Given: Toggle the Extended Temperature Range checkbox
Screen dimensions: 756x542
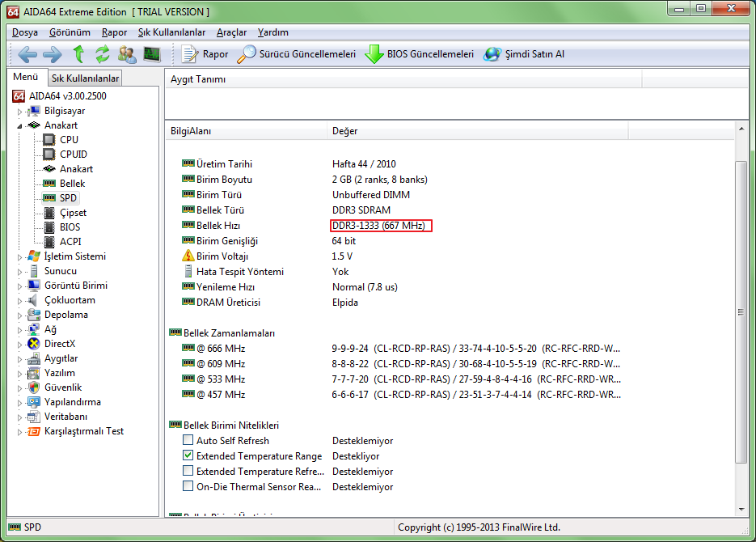Looking at the screenshot, I should tap(188, 455).
